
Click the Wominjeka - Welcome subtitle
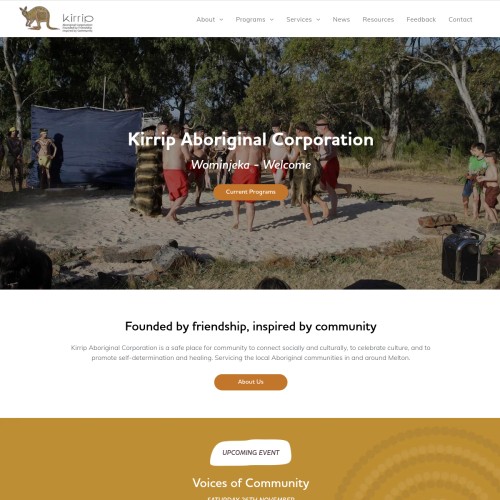pyautogui.click(x=251, y=165)
